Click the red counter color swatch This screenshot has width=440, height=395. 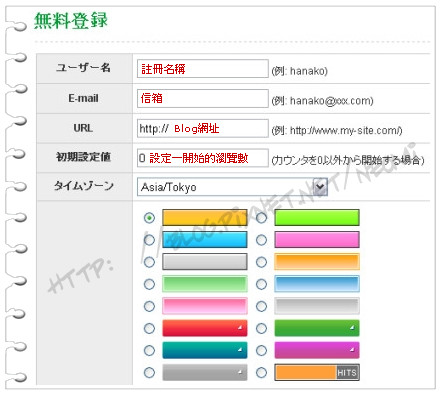(x=205, y=328)
